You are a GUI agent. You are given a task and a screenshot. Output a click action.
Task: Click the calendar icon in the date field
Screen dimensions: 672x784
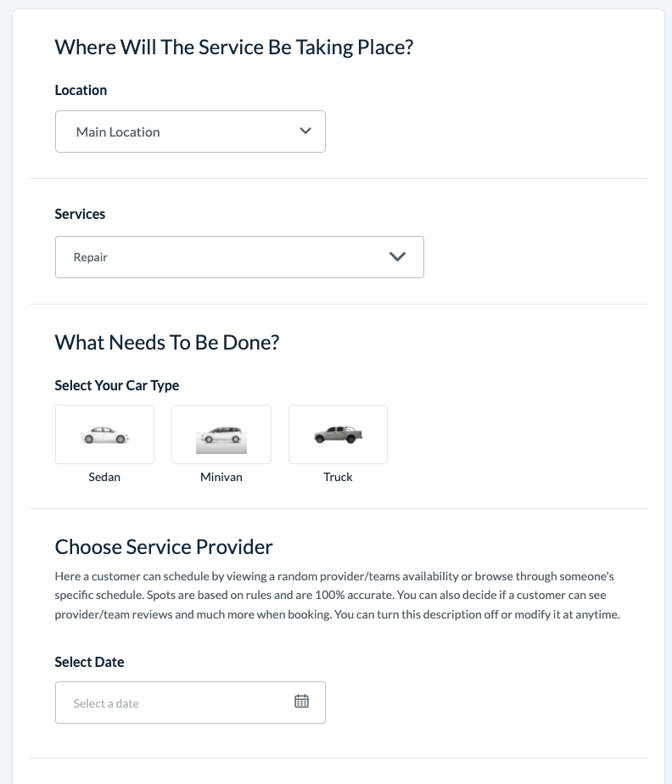tap(301, 701)
